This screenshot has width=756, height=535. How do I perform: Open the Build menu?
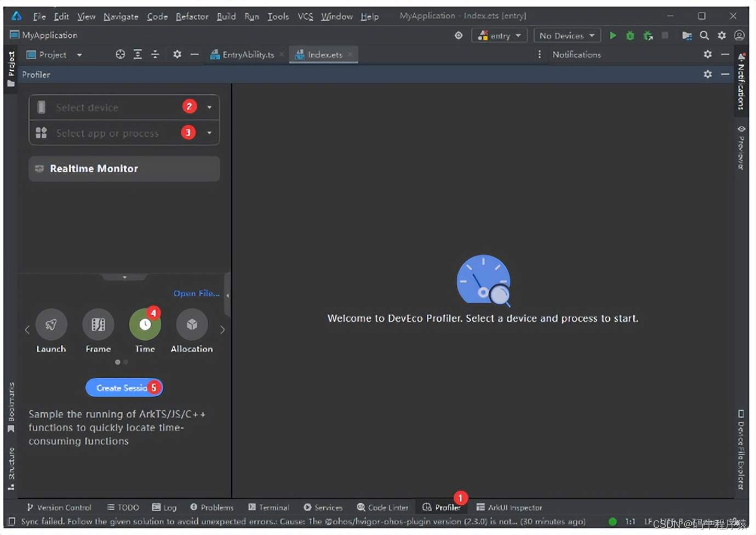tap(226, 16)
